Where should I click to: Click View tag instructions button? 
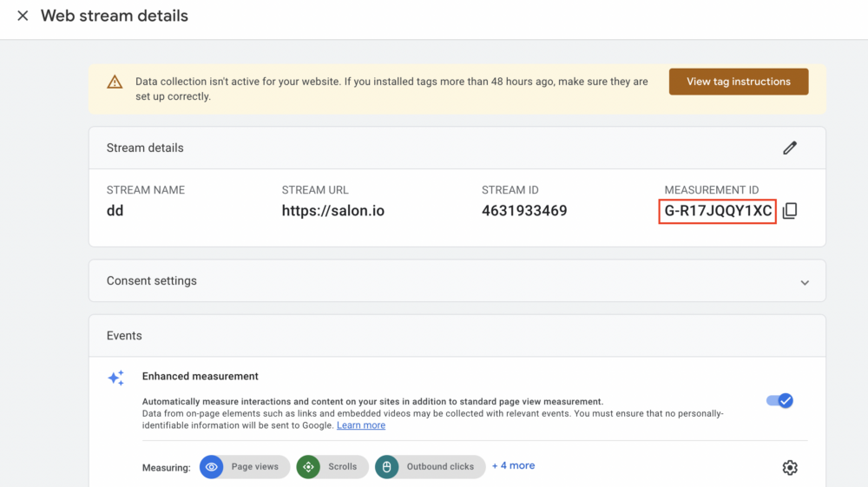tap(738, 82)
